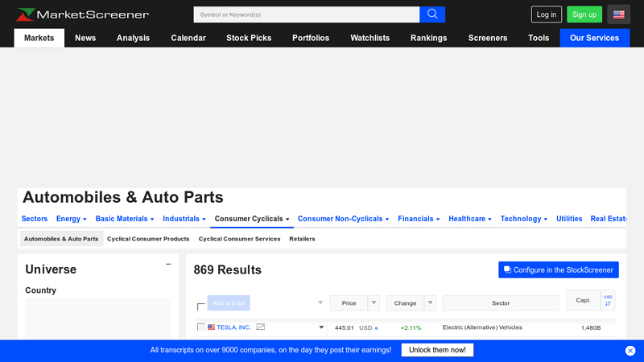This screenshot has height=362, width=644.
Task: Open the Stock Picks menu
Action: [x=249, y=38]
